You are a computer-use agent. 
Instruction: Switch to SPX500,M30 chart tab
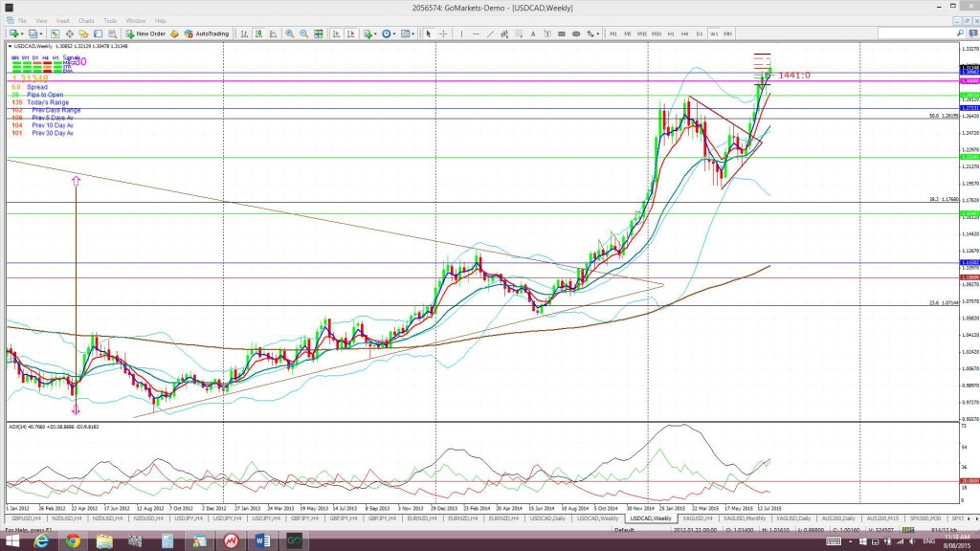pos(925,518)
